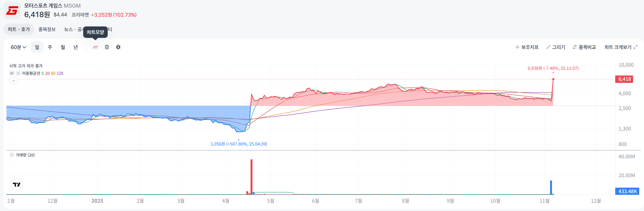
Task: Click the low marker 1,056원 annotation
Action: 239,144
